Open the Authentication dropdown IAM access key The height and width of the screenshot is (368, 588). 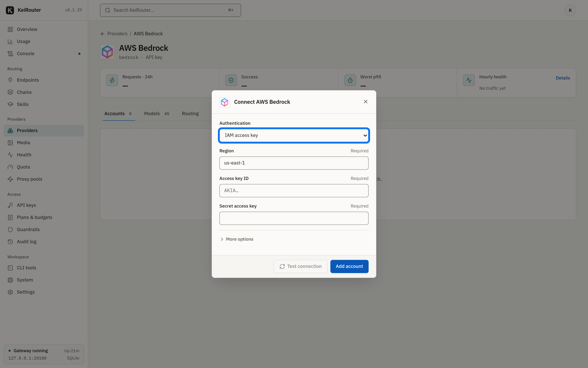click(294, 135)
